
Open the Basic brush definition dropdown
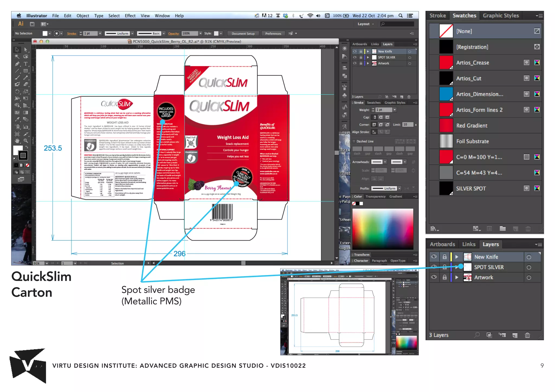[x=164, y=34]
